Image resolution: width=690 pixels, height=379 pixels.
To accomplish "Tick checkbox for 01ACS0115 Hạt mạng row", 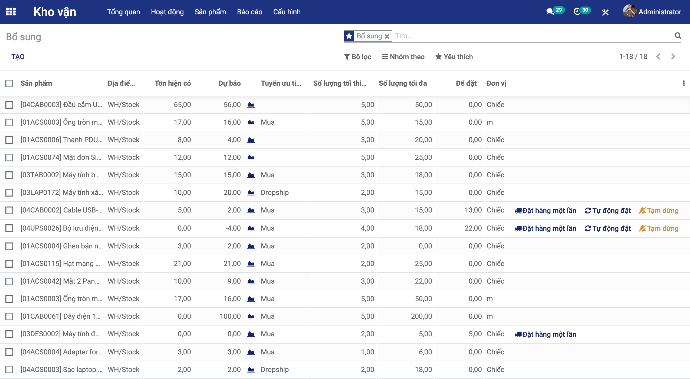I will (x=9, y=264).
